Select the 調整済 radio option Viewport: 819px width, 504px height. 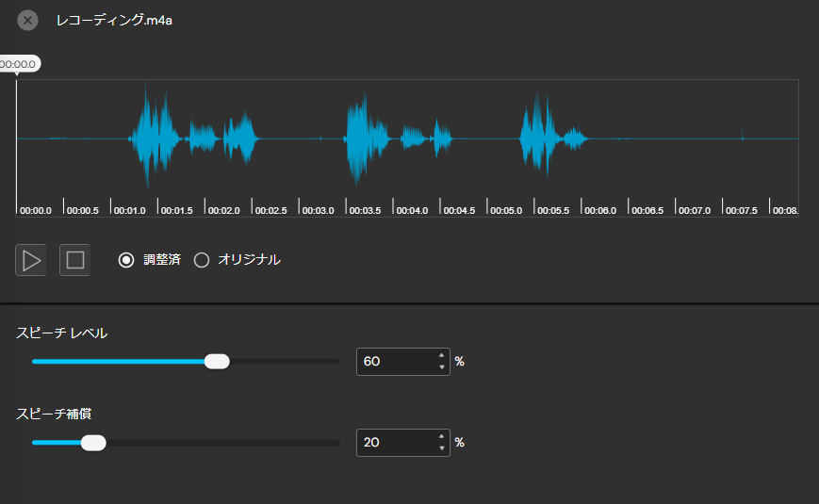click(x=126, y=260)
